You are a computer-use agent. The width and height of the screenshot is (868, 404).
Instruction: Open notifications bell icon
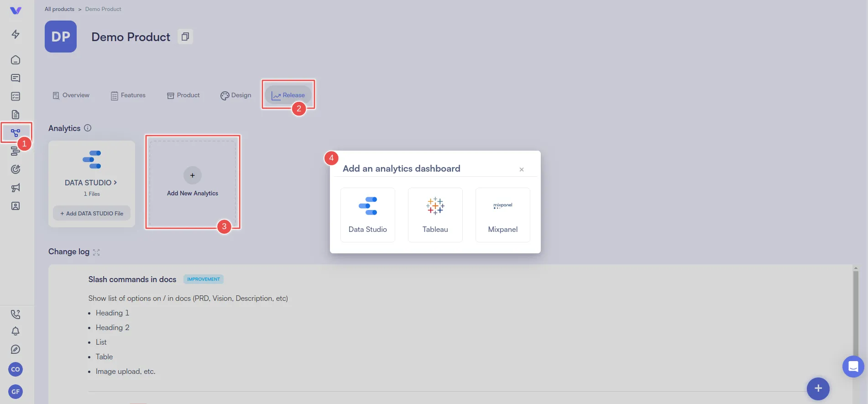coord(16,331)
